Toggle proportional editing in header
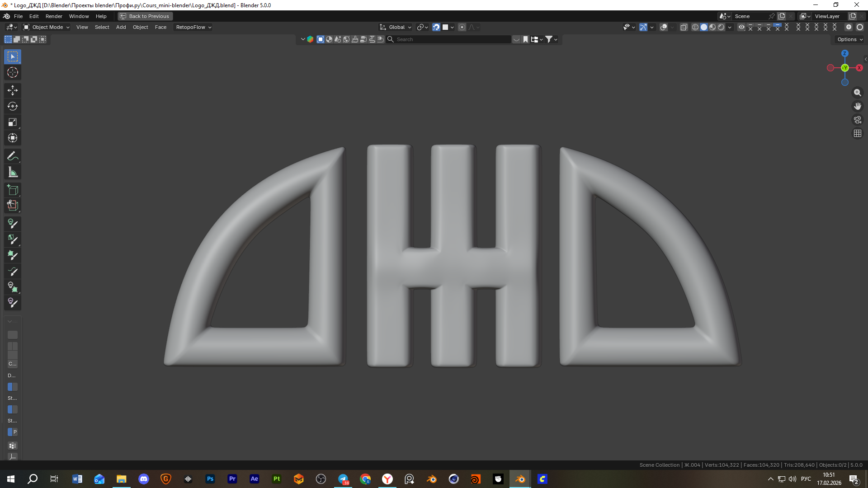This screenshot has height=488, width=868. (x=462, y=27)
